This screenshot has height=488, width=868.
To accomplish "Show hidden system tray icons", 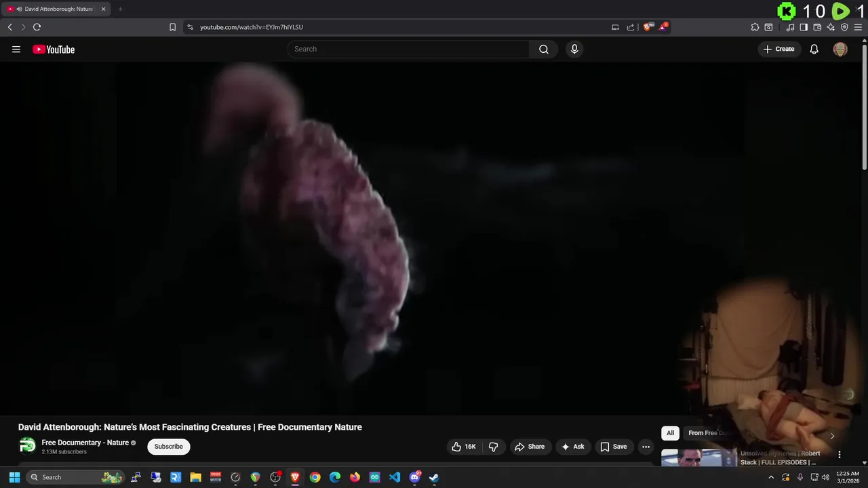I will tap(771, 477).
